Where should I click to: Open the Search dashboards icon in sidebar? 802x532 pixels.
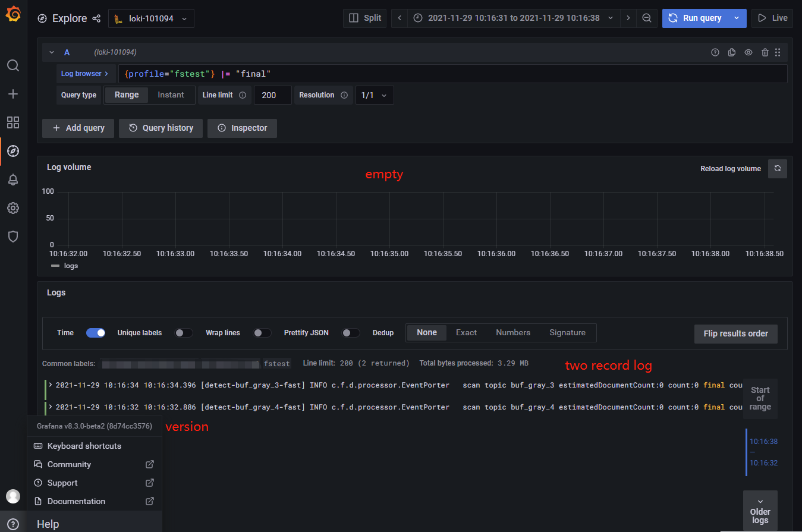13,65
